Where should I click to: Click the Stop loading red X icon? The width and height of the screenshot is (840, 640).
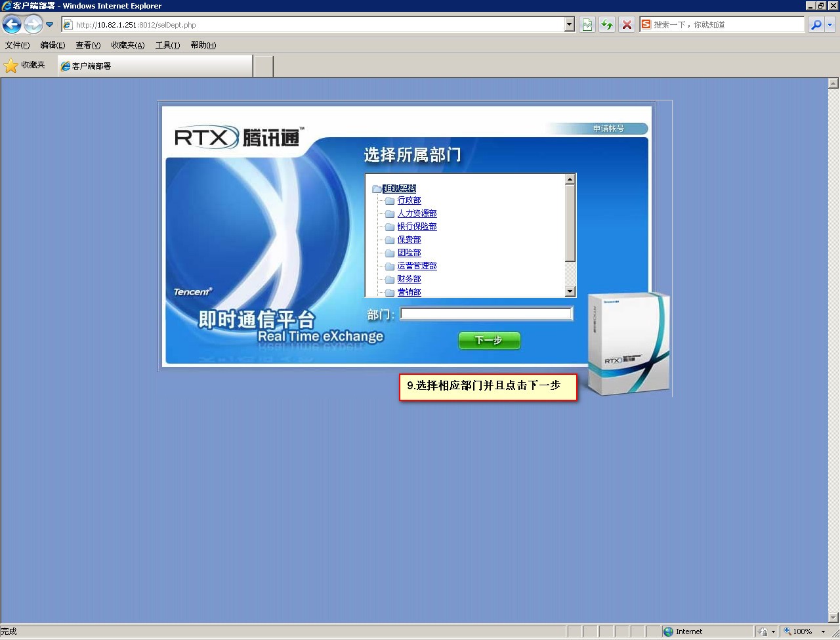[627, 25]
